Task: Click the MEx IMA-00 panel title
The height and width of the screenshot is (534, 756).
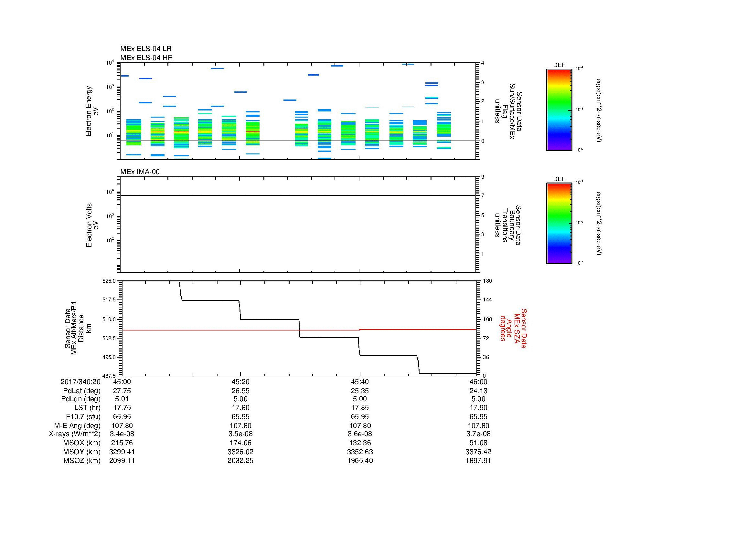Action: (140, 172)
